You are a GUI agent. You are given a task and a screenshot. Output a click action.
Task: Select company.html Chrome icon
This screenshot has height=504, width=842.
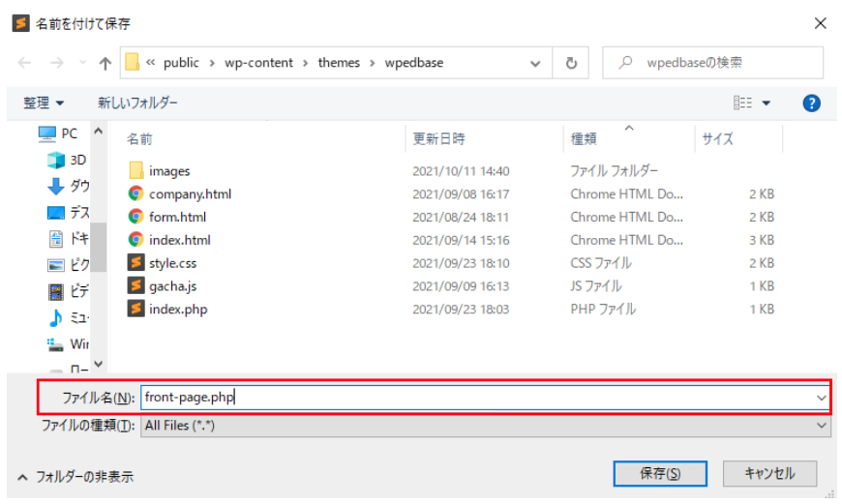135,193
